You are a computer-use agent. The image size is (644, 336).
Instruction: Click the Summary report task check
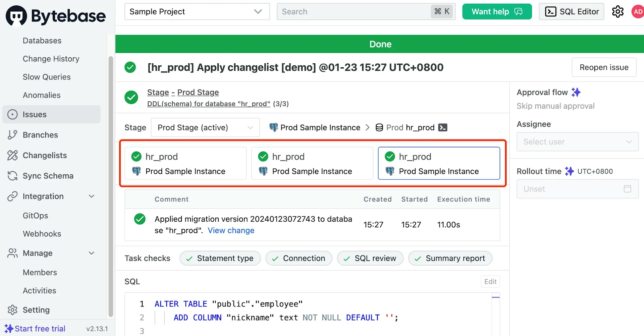point(450,258)
